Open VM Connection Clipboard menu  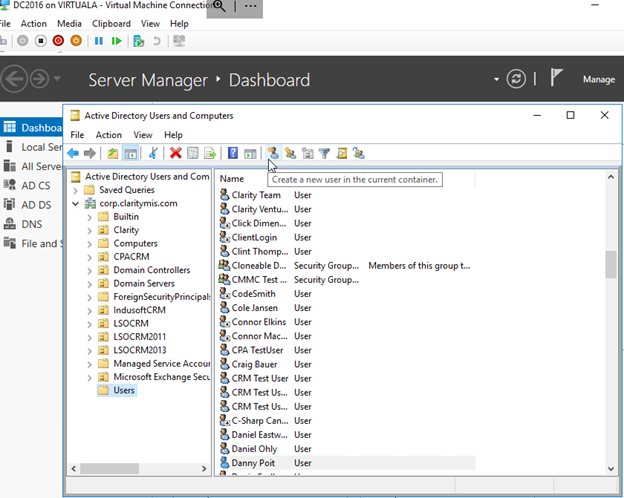(111, 24)
